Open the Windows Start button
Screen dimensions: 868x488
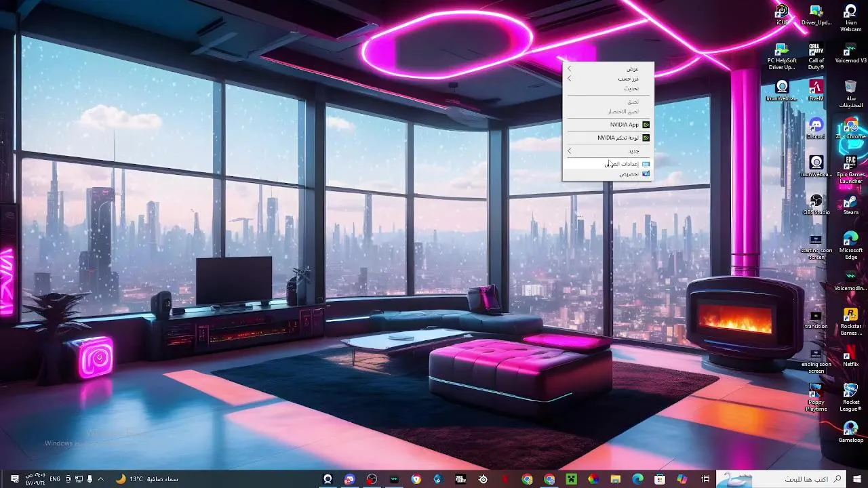(x=857, y=479)
